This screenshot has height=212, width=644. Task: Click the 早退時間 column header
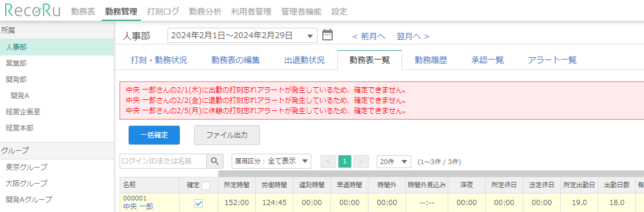pos(349,185)
